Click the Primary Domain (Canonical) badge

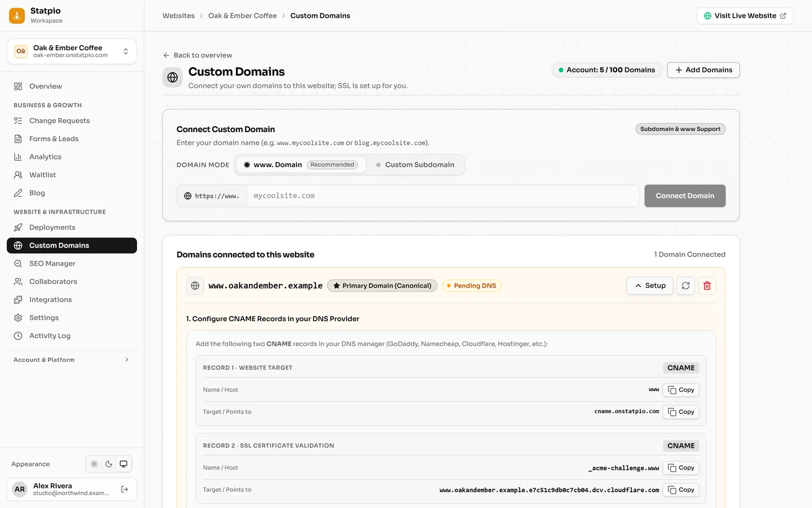pos(382,285)
